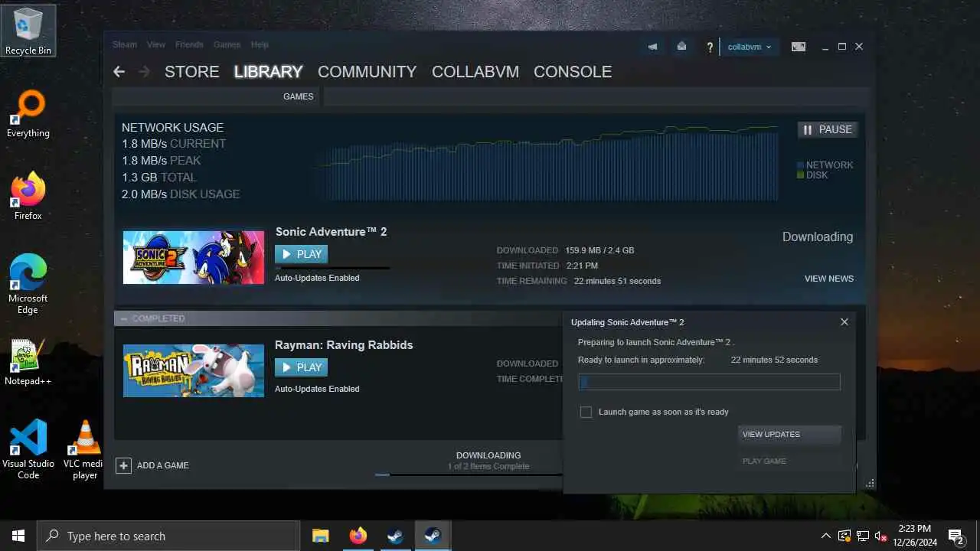Click the update dialog progress bar
The width and height of the screenshot is (980, 551).
pyautogui.click(x=709, y=382)
